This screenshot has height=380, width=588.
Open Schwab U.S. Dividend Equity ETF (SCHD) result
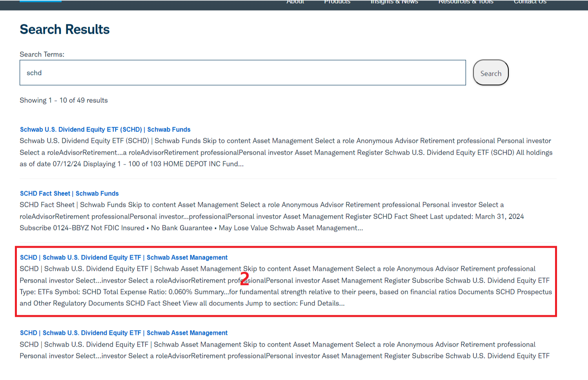[x=105, y=130]
